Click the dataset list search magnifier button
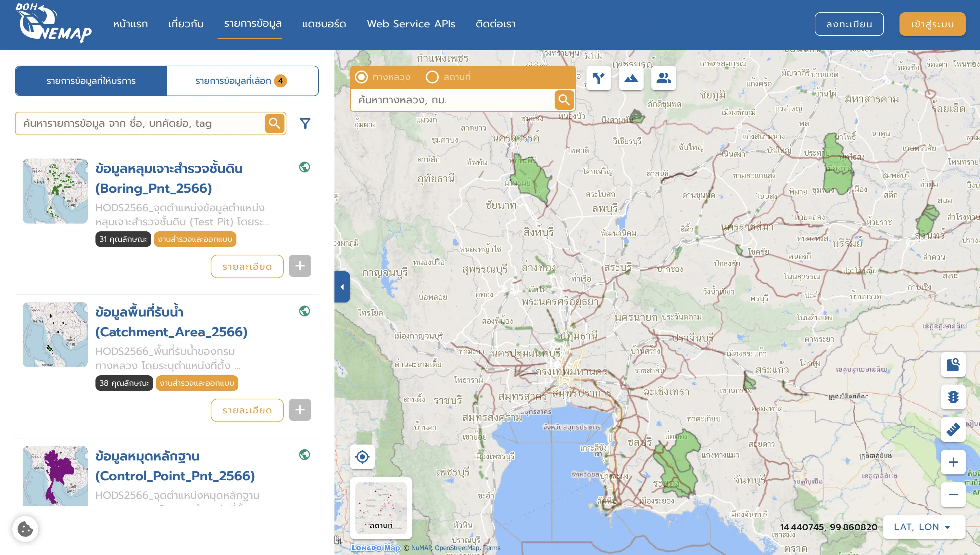This screenshot has height=555, width=980. (275, 123)
